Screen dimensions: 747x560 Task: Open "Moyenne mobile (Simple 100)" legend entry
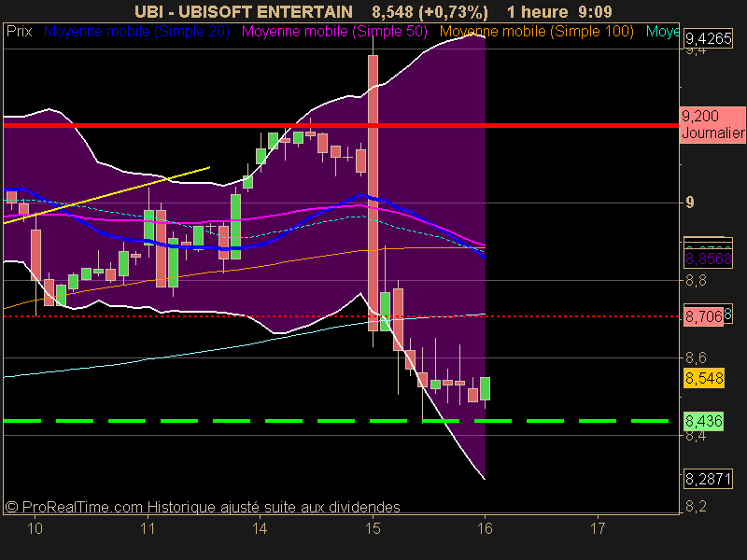[x=536, y=32]
